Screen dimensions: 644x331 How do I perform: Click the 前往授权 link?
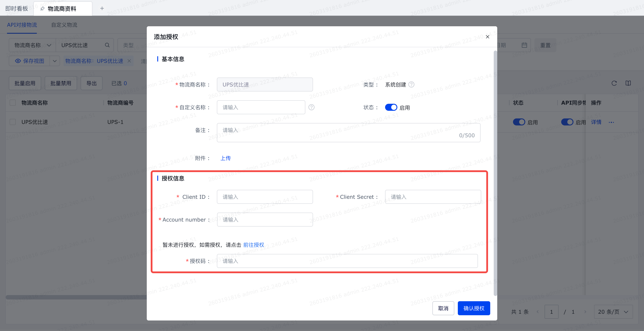(253, 245)
